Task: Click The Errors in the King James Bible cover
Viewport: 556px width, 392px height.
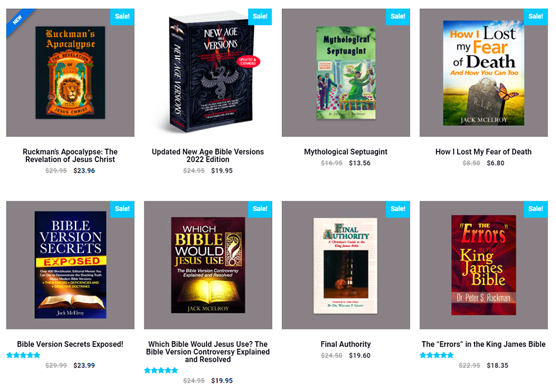Action: [x=483, y=265]
